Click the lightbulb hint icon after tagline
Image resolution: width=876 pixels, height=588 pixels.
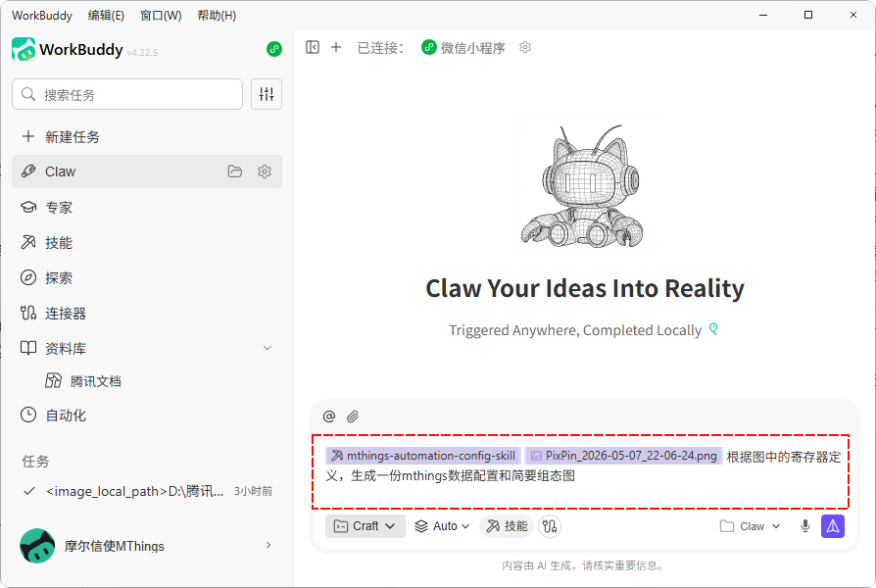(x=713, y=329)
